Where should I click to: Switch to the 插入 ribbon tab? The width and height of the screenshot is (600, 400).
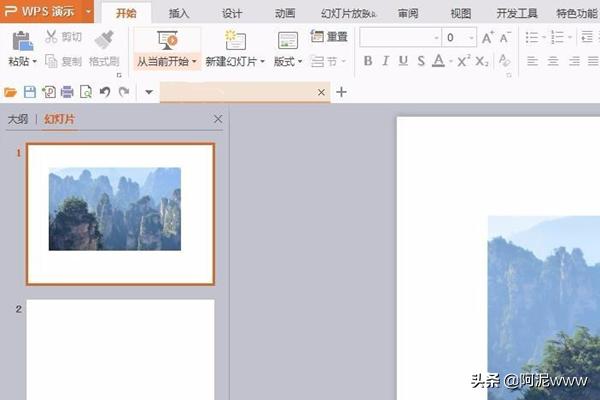(179, 14)
